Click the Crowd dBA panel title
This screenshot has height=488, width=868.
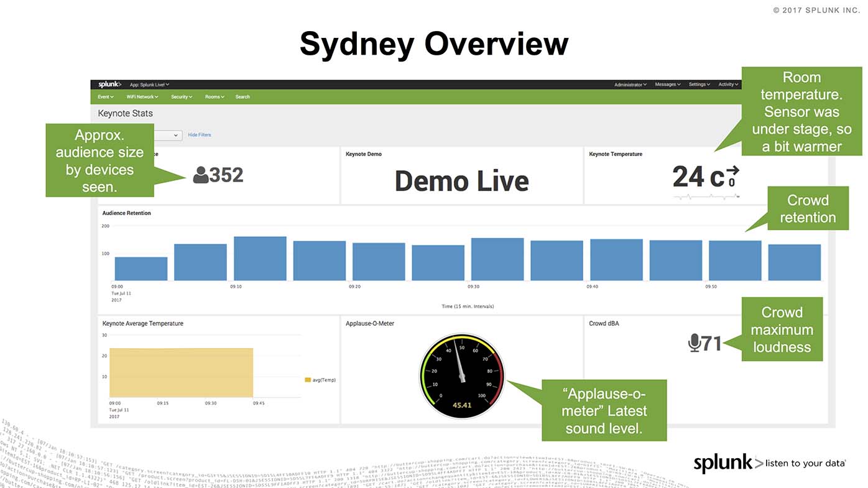coord(604,323)
